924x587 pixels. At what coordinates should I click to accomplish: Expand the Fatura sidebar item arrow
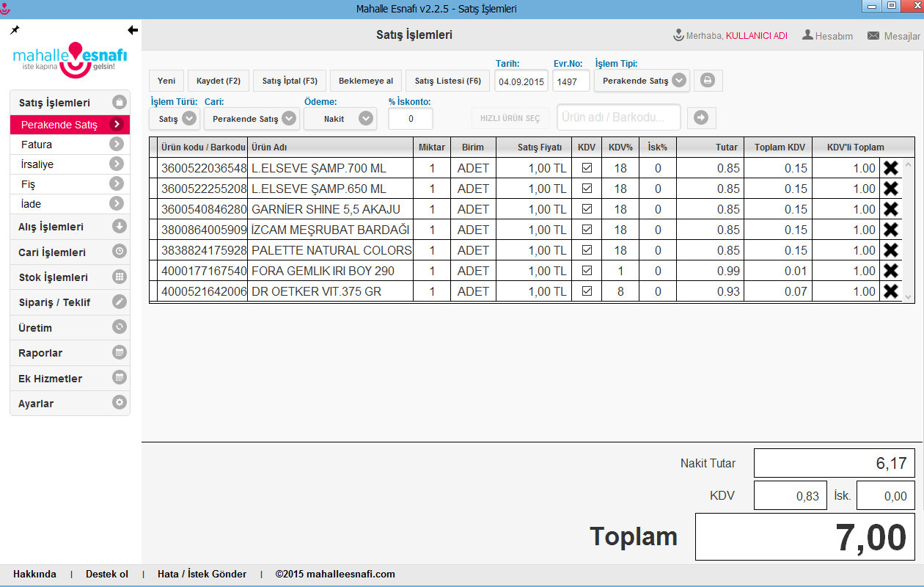(x=116, y=145)
